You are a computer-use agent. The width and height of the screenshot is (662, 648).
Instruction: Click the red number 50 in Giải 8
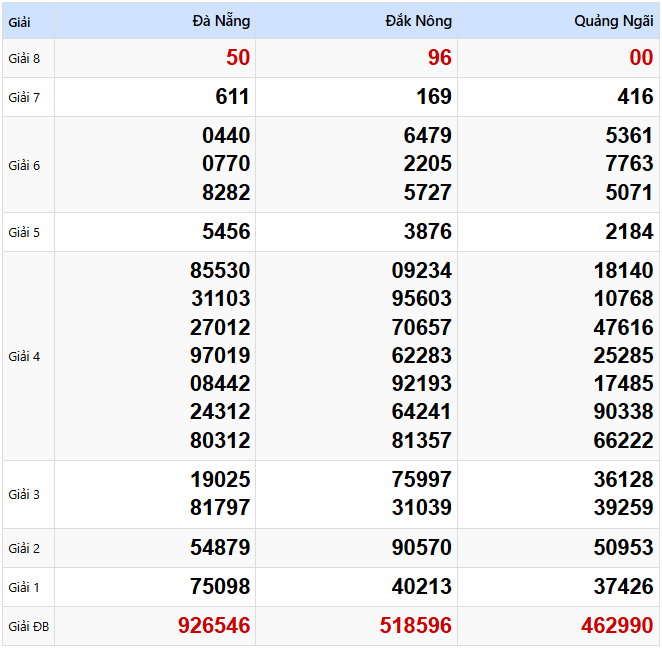(x=238, y=58)
